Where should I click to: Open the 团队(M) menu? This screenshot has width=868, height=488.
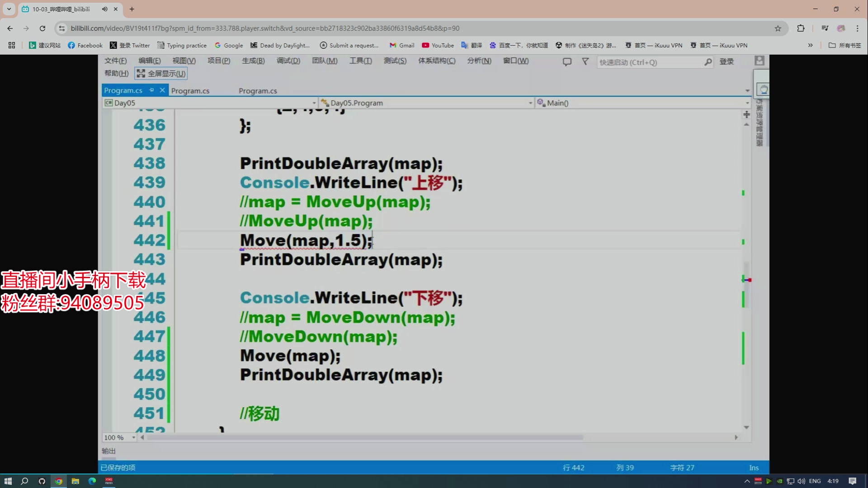tap(325, 61)
